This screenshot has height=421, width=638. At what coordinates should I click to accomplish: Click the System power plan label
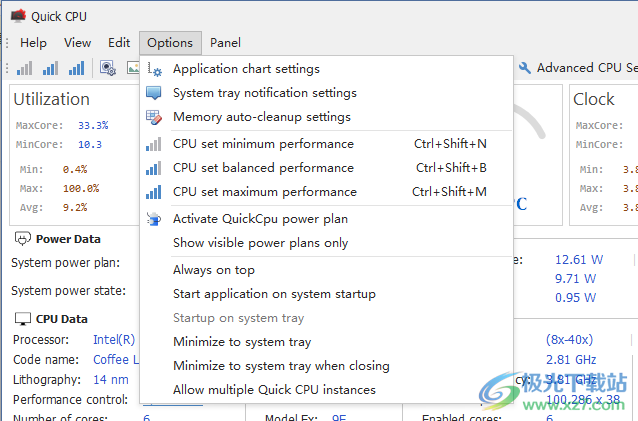pyautogui.click(x=66, y=263)
